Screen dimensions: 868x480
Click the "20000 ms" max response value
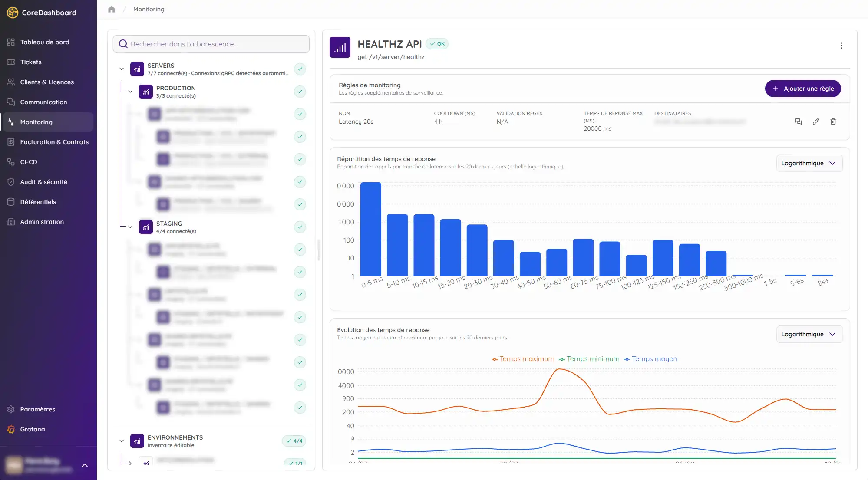coord(597,128)
